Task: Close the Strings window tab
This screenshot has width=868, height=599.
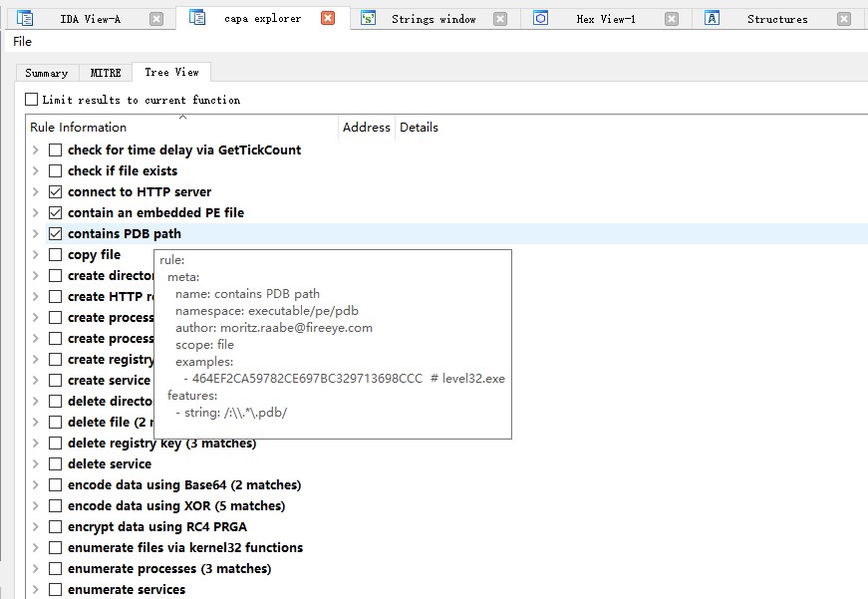Action: pyautogui.click(x=500, y=19)
